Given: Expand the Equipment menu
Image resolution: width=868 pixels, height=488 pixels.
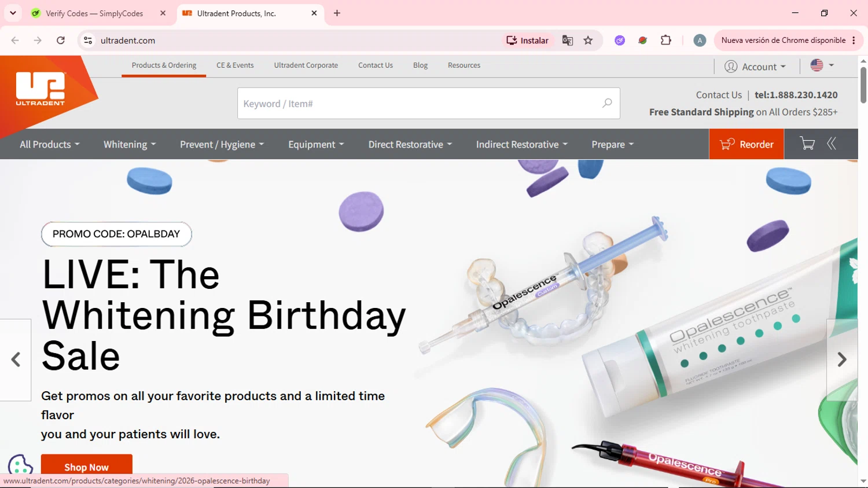Looking at the screenshot, I should pyautogui.click(x=316, y=144).
